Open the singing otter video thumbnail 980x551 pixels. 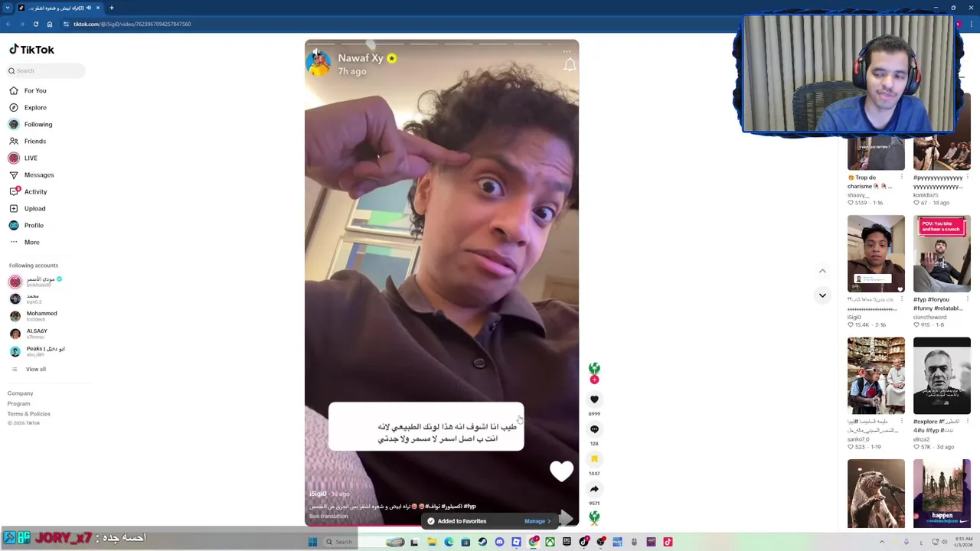(876, 494)
